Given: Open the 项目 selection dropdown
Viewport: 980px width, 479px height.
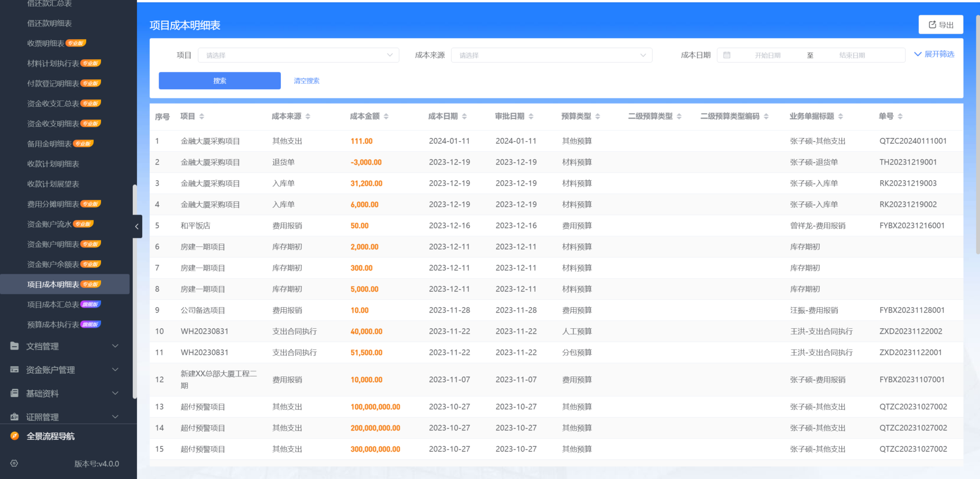Looking at the screenshot, I should [x=298, y=54].
